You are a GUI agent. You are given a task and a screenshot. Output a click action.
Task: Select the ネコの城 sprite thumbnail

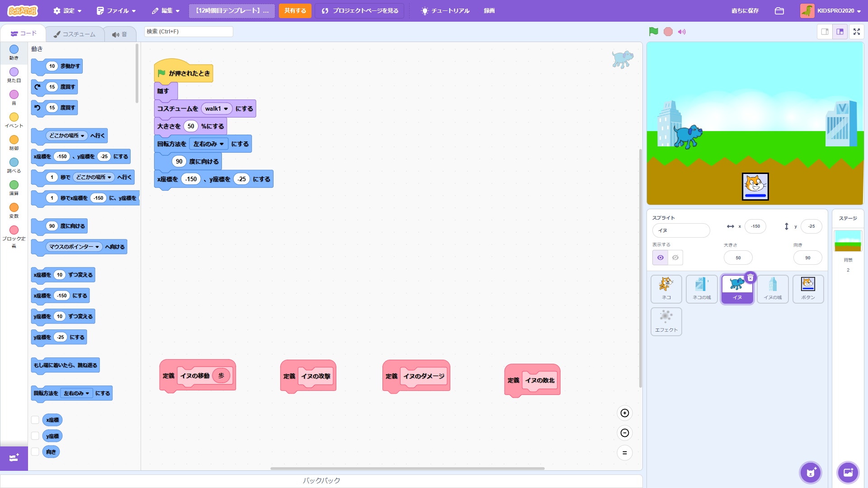(701, 288)
